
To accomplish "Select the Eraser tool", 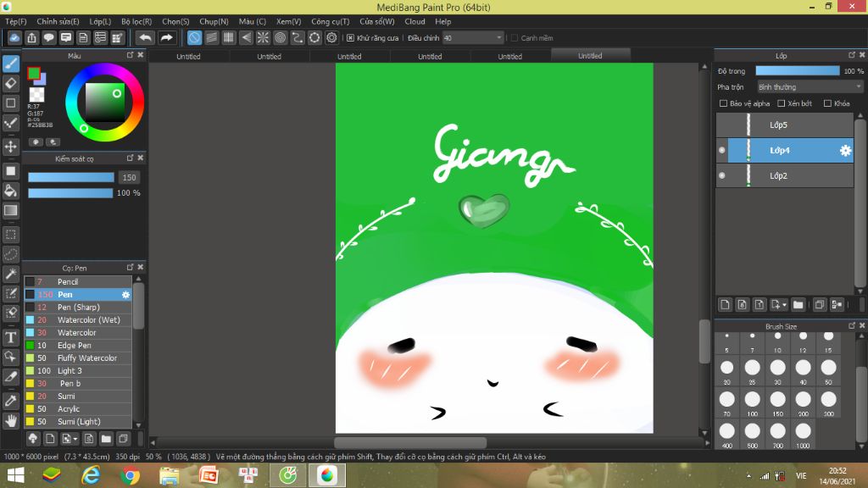I will (10, 84).
